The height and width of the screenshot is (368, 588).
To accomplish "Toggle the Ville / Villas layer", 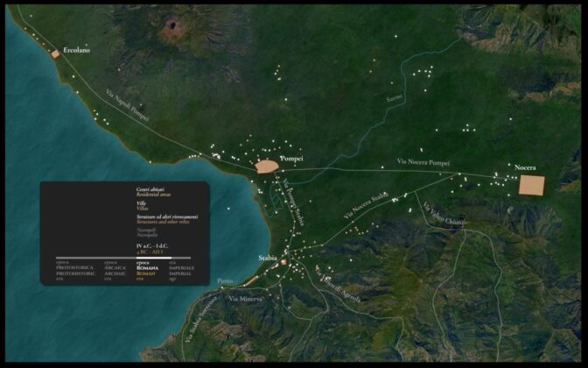I will (141, 203).
